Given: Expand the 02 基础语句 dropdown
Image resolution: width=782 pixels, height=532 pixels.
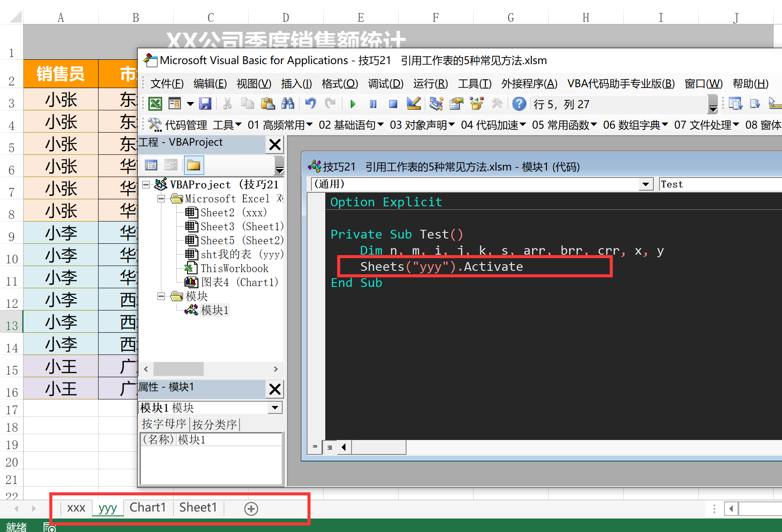Looking at the screenshot, I should click(x=351, y=125).
